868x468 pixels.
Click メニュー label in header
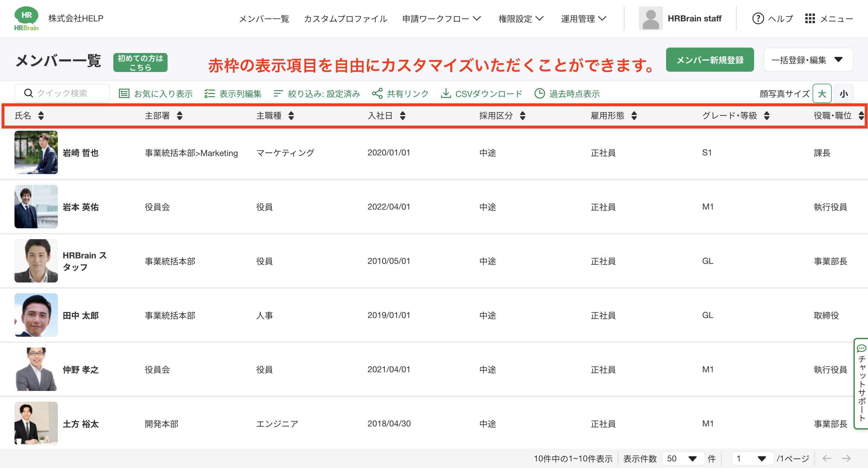click(836, 18)
